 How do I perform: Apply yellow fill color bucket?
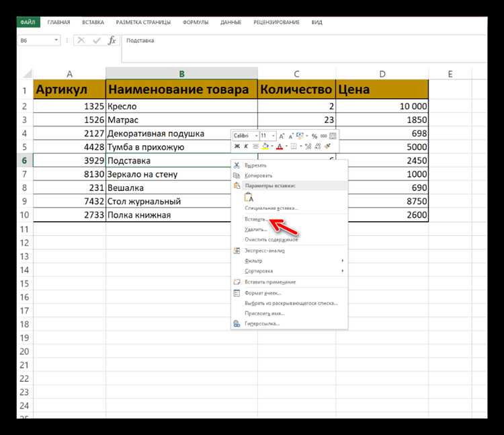point(265,147)
